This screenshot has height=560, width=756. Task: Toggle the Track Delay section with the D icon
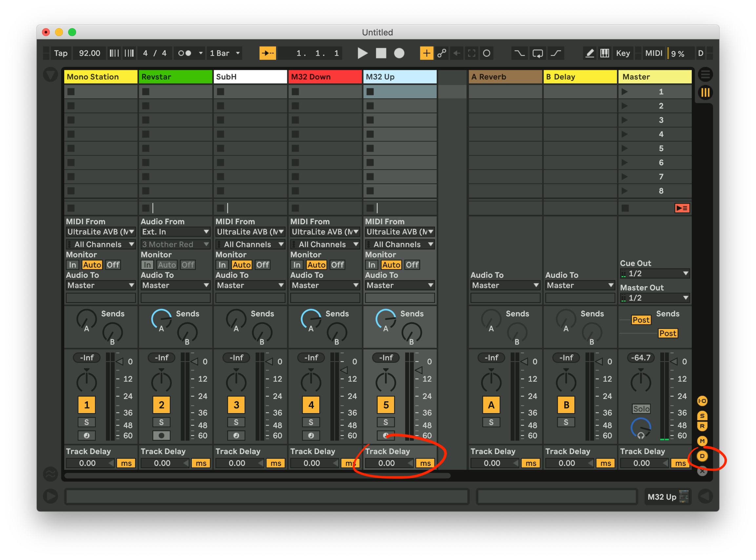702,456
